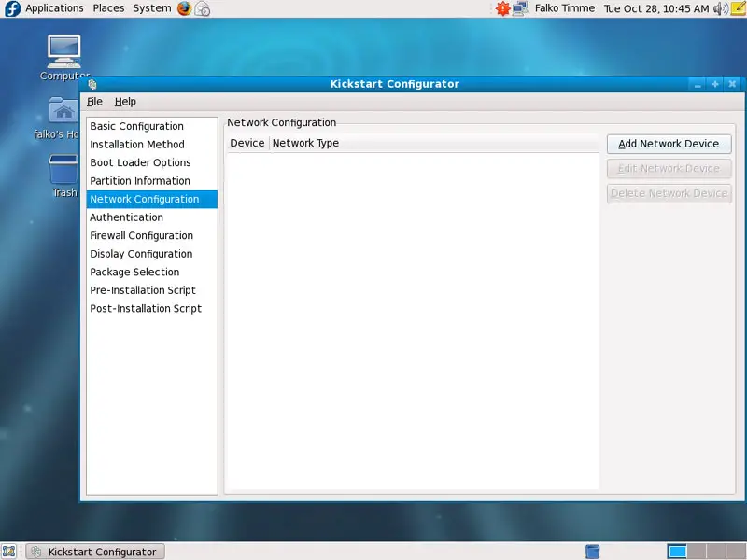Select Display Configuration in sidebar
The width and height of the screenshot is (747, 560).
click(152, 254)
